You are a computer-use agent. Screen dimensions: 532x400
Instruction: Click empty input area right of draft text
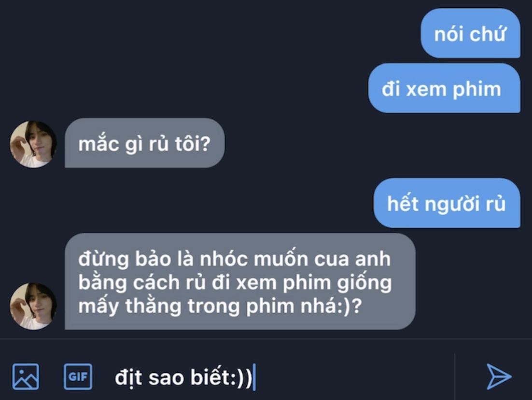(353, 377)
